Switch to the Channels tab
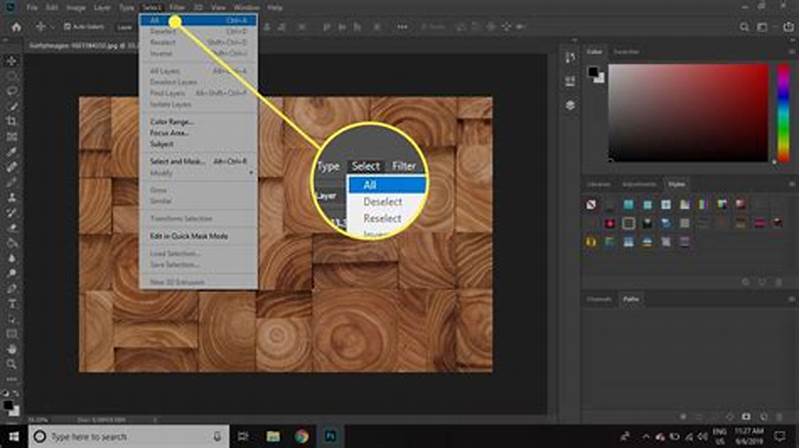The image size is (800, 448). point(599,299)
